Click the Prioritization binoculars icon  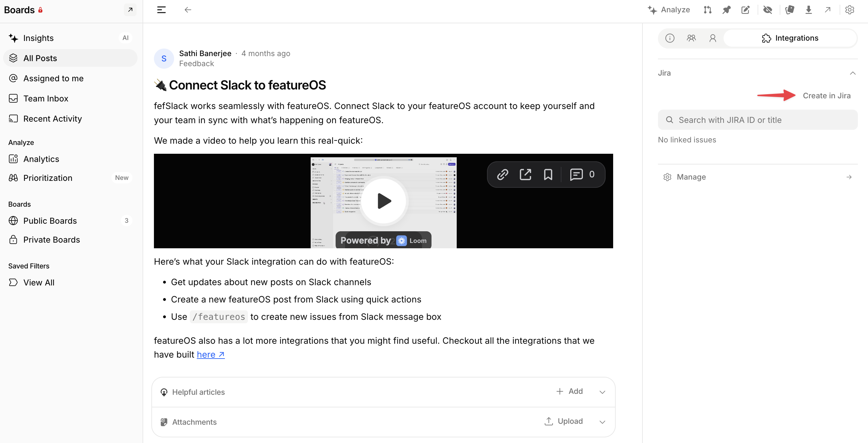coord(13,178)
